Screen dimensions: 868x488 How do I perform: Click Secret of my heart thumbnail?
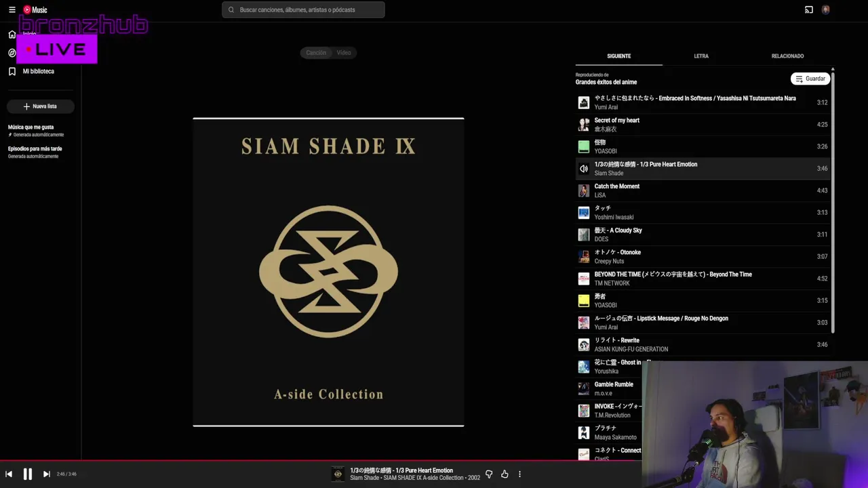pos(584,125)
